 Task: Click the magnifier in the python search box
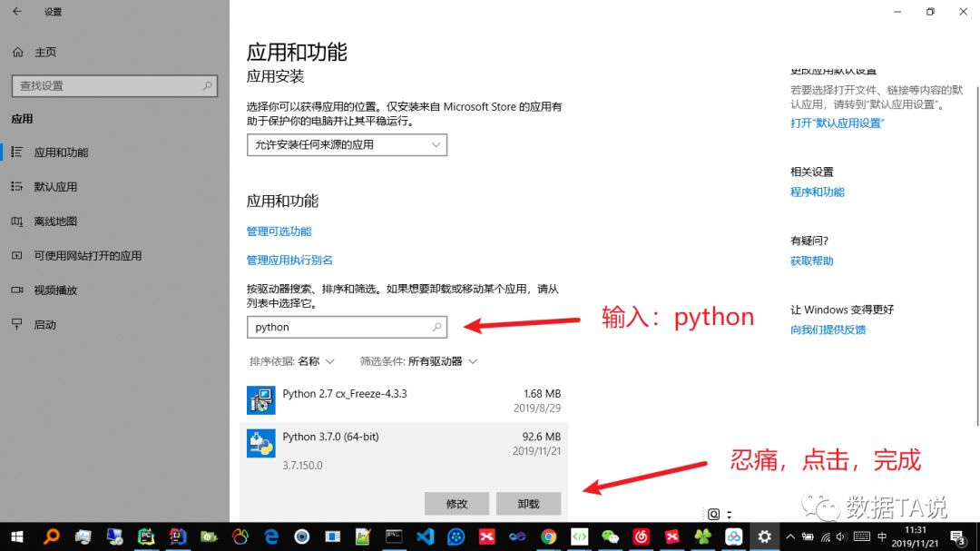pos(436,327)
